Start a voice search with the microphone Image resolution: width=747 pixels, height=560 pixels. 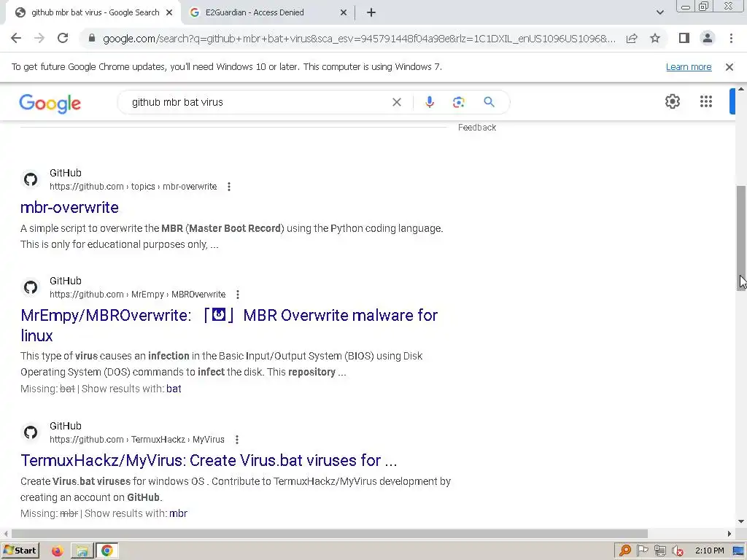pos(429,102)
